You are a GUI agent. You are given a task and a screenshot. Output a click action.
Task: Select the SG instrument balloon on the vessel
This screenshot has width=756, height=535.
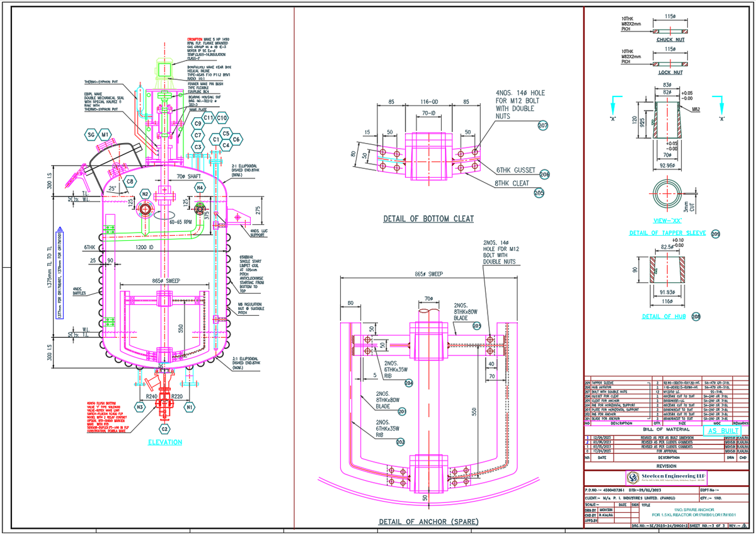pyautogui.click(x=92, y=134)
